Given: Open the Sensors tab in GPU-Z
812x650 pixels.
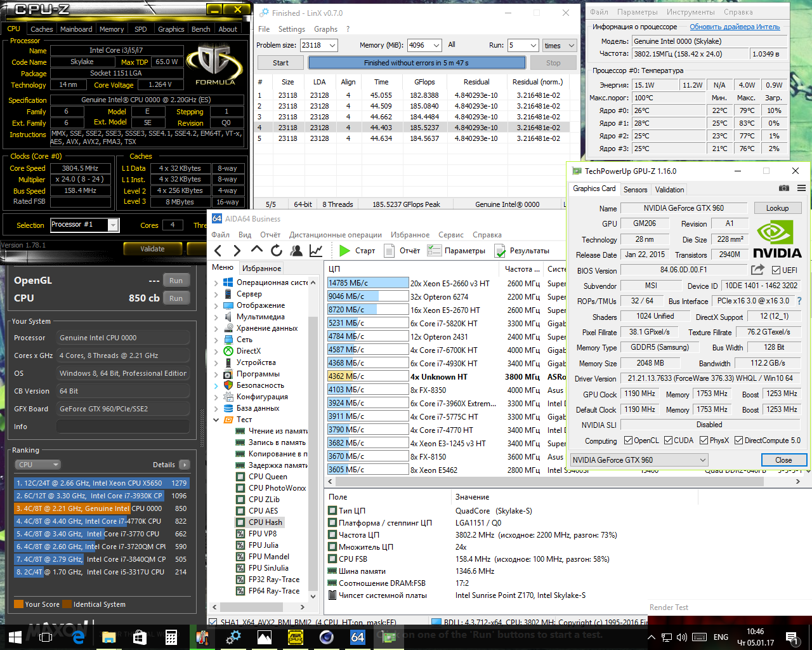Looking at the screenshot, I should point(635,190).
